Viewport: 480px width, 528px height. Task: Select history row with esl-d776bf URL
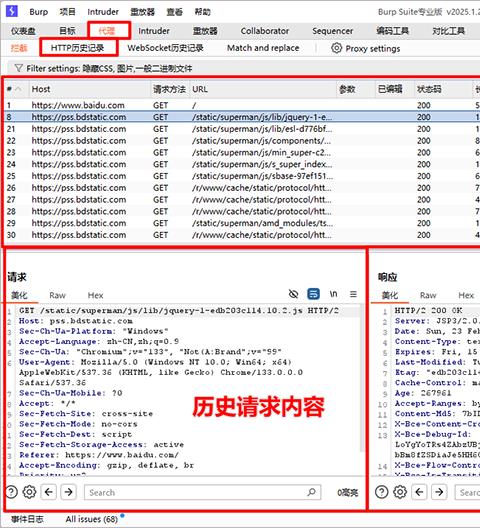click(241, 129)
